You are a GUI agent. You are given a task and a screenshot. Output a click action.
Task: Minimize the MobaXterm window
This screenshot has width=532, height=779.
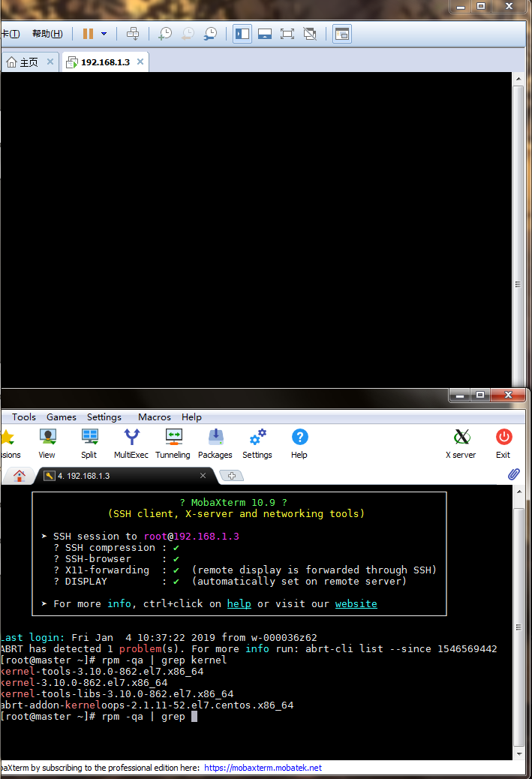[460, 395]
